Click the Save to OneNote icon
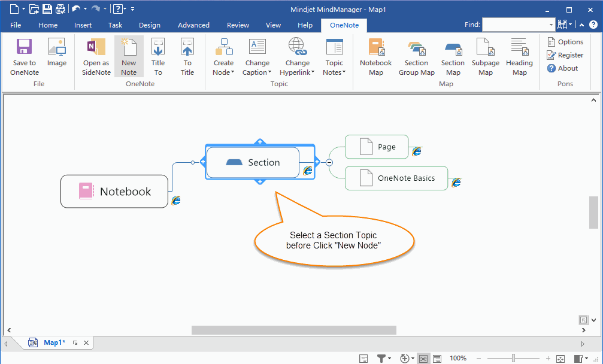603x364 pixels. pos(24,57)
